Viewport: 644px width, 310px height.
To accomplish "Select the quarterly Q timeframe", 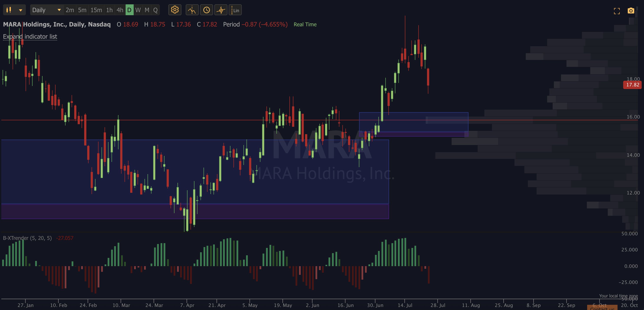I will point(156,10).
